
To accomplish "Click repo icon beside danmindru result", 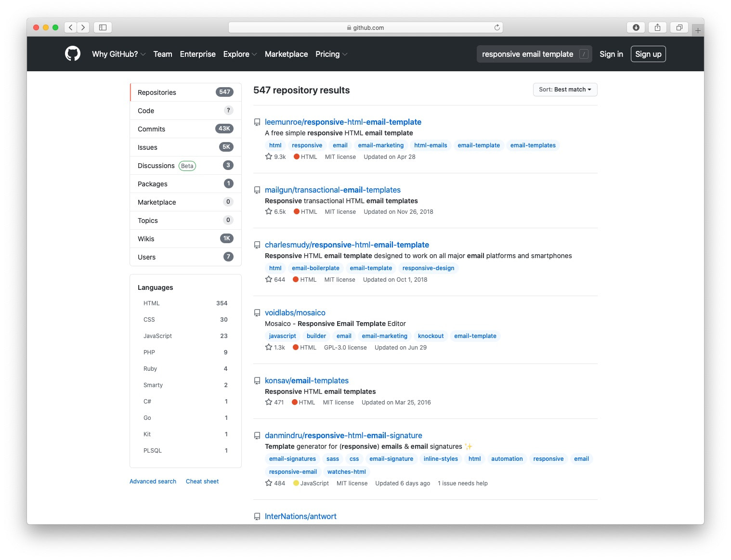I will (x=257, y=436).
